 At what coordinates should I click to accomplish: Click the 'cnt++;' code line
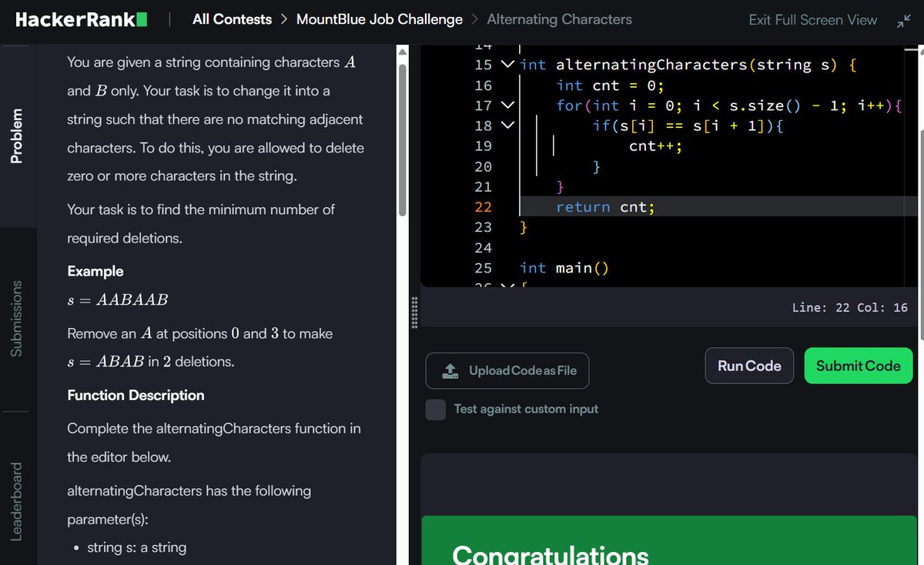655,146
